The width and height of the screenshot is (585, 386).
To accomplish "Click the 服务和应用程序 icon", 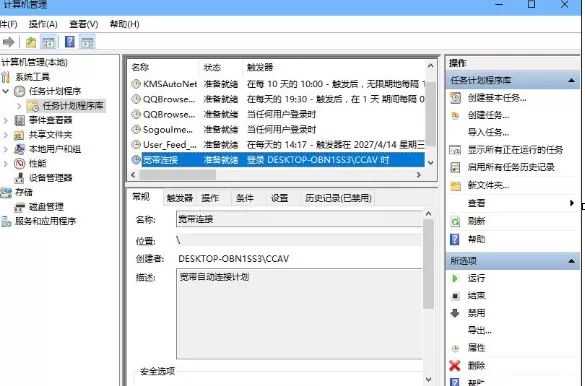I will tap(6, 221).
